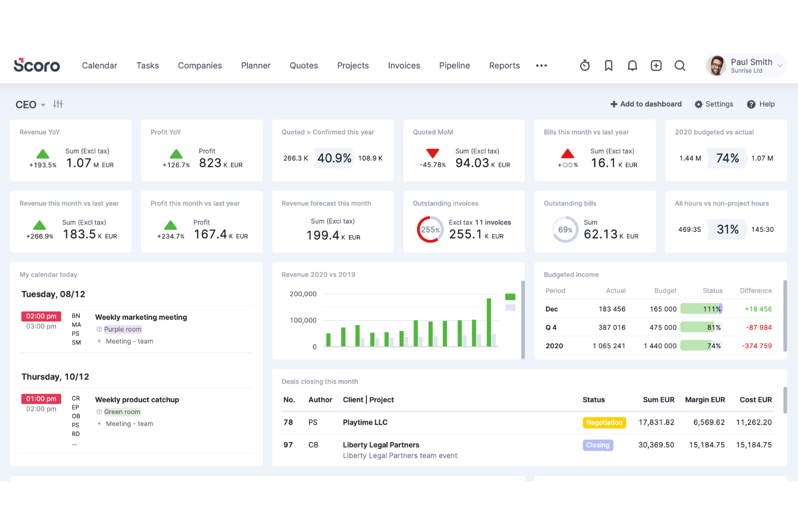Click green 2020 legend swatch in chart

tap(510, 297)
